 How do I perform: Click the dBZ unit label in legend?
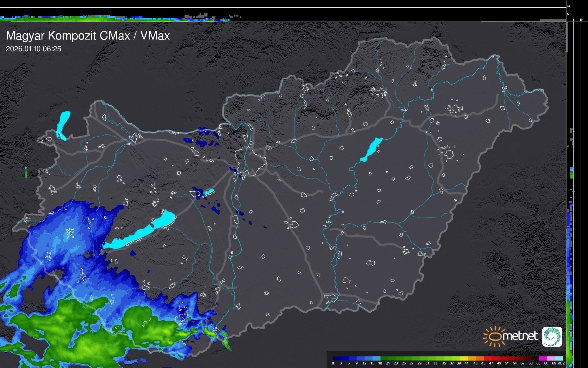pyautogui.click(x=561, y=363)
